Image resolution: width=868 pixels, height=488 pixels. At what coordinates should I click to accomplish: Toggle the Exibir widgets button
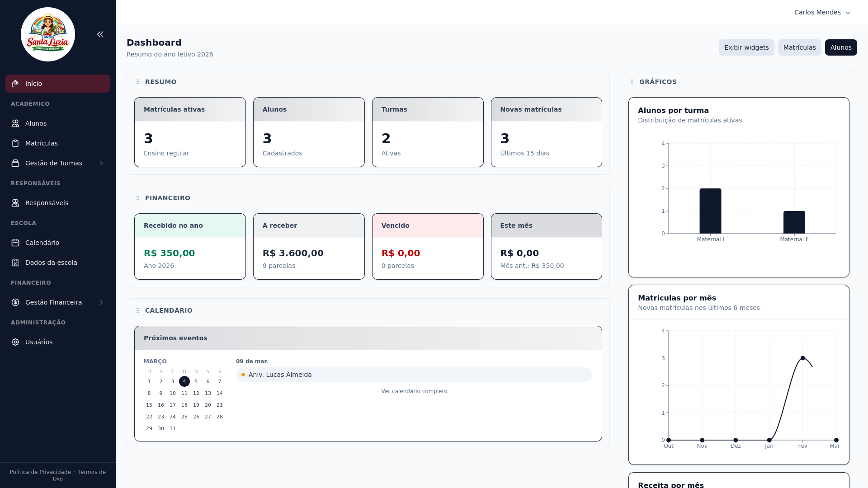(746, 47)
